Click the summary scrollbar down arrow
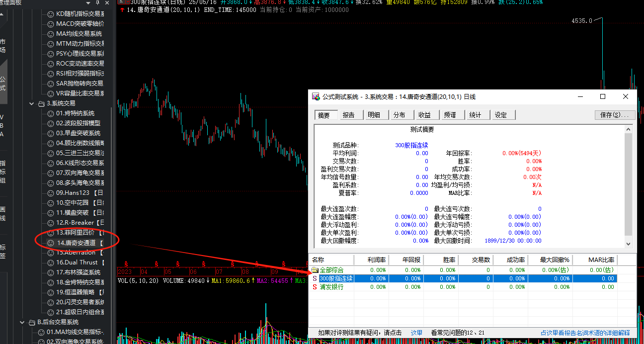Screen dimensions: 644x344 (628, 244)
